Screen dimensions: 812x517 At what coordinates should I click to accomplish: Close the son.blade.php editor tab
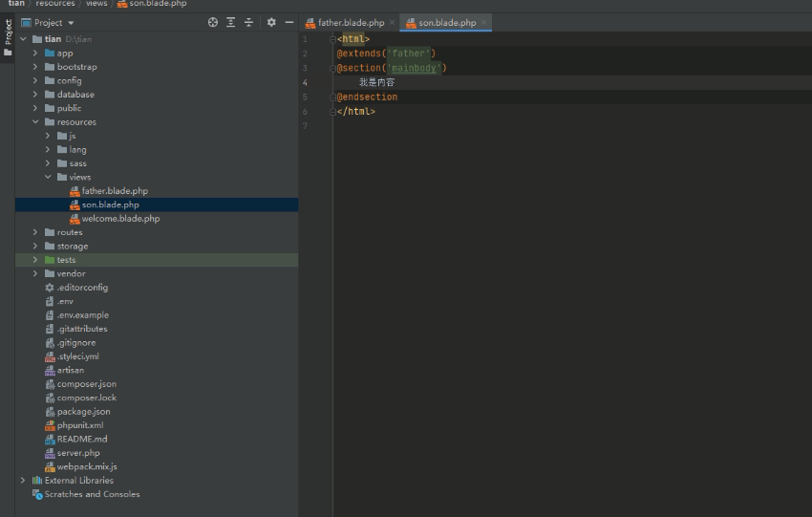pos(484,22)
